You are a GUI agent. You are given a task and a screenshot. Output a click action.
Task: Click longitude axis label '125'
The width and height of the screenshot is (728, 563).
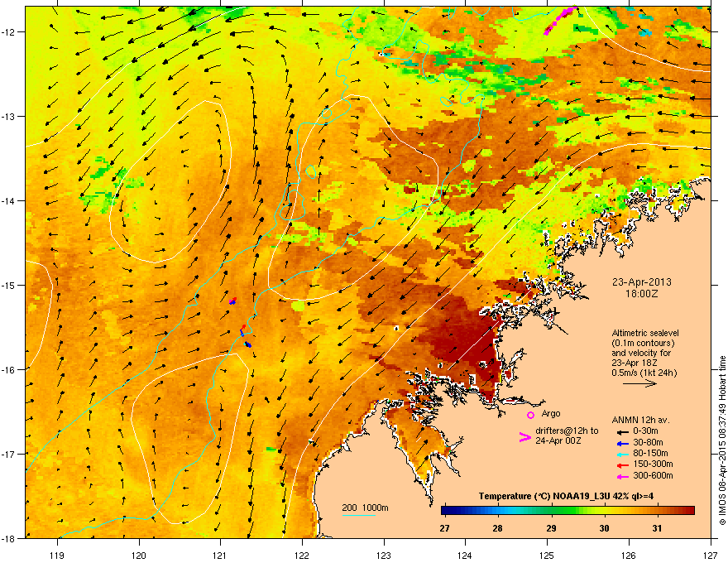tap(547, 555)
